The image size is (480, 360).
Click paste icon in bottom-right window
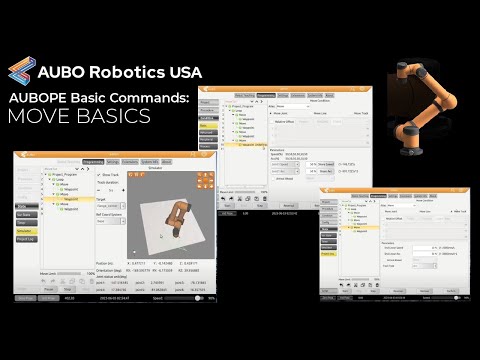(370, 285)
